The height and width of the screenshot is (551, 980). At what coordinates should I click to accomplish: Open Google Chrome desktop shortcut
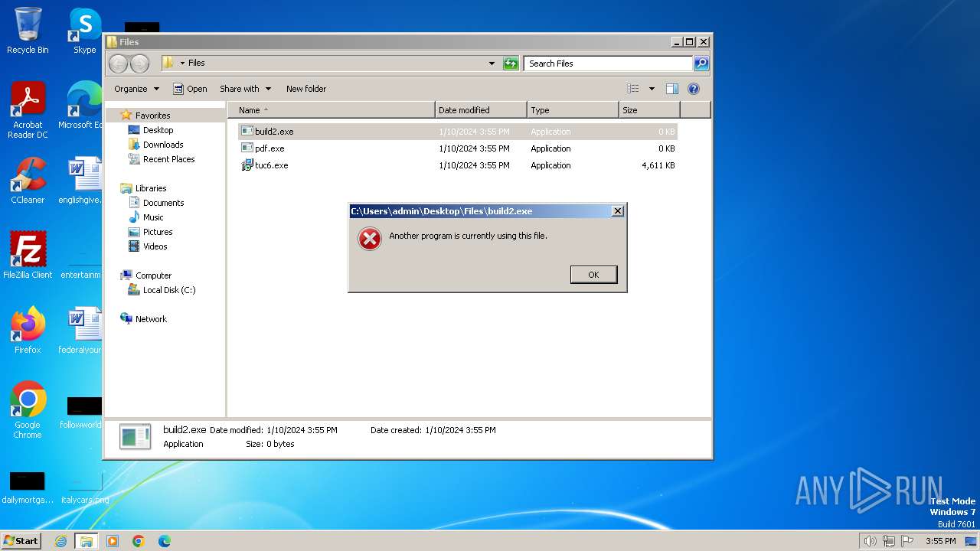28,410
